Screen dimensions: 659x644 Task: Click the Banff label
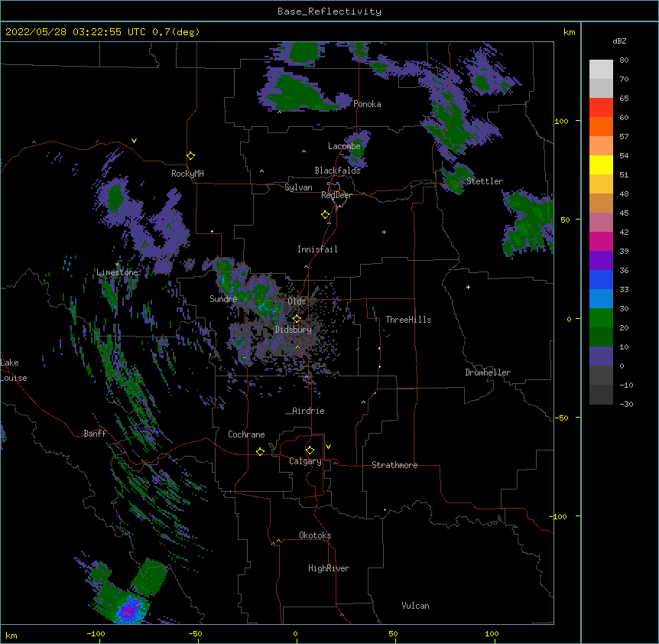point(95,434)
